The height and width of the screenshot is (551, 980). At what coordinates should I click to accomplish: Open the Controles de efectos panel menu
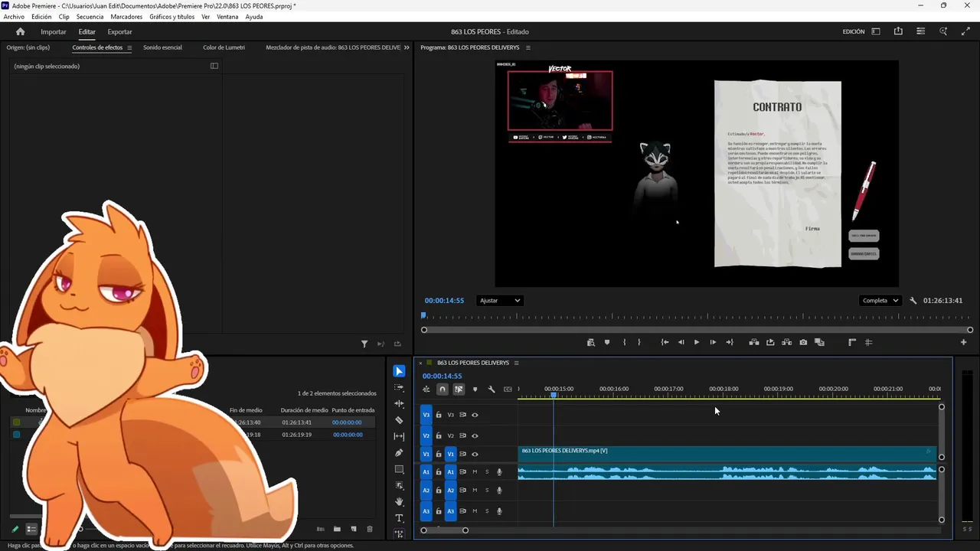[x=129, y=47]
